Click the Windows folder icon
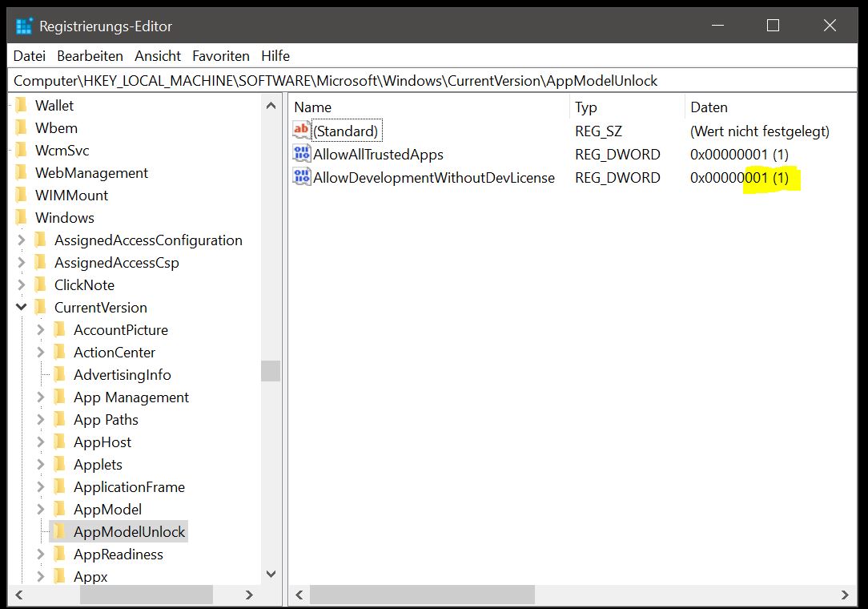The image size is (868, 609). pos(22,218)
